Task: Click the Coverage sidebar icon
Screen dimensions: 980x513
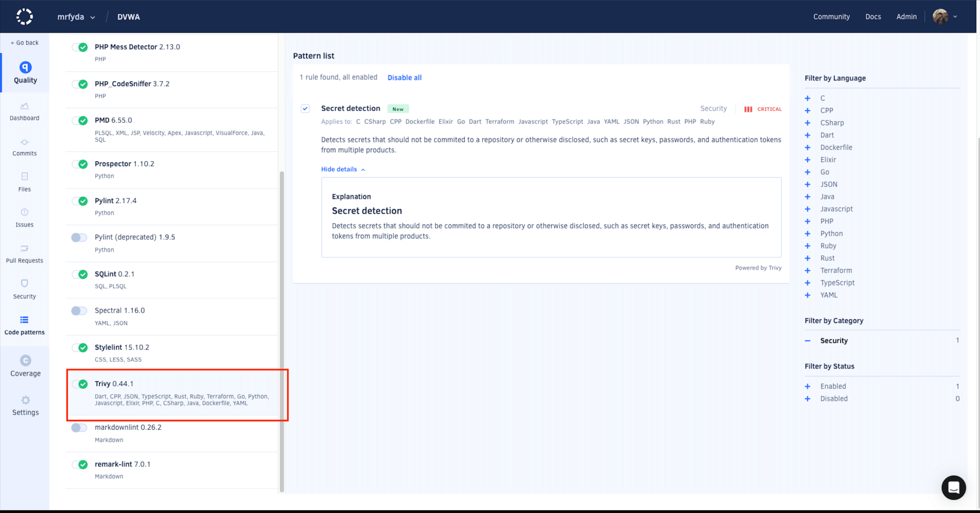Action: pos(24,361)
